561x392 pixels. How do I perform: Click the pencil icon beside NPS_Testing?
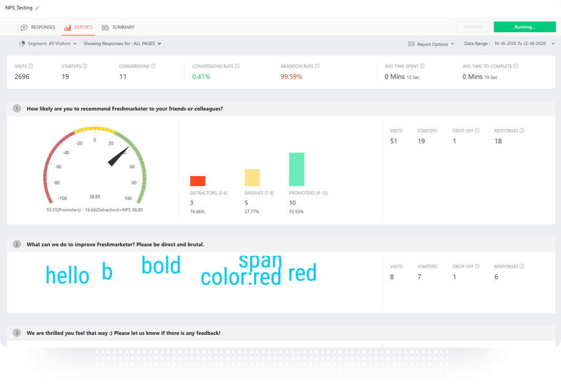click(x=37, y=8)
